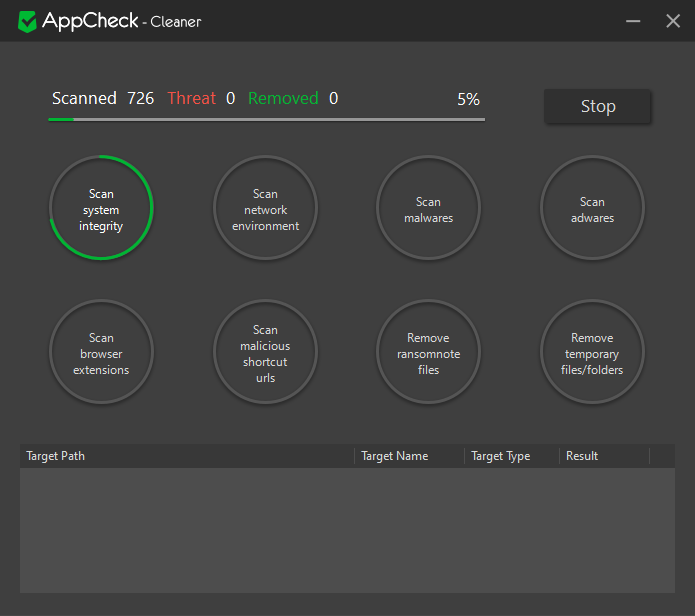Viewport: 695px width, 616px height.
Task: Click the AppCheck - Cleaner title text
Action: click(121, 21)
